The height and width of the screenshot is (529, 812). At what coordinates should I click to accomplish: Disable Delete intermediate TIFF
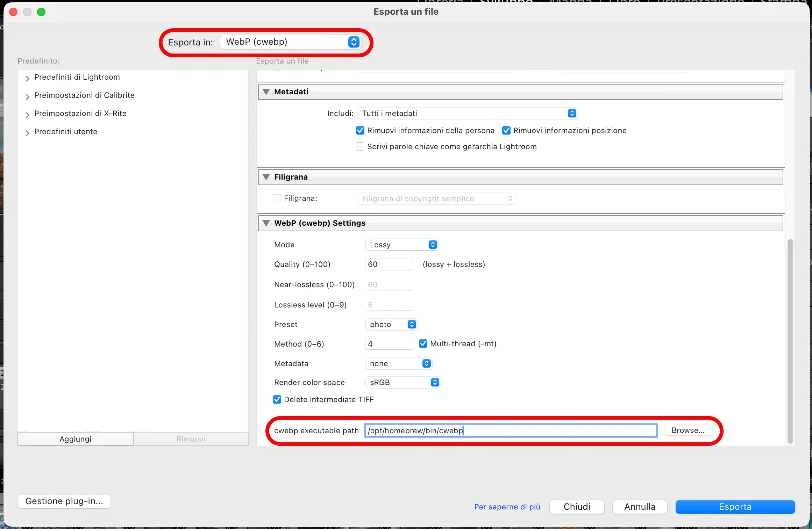coord(277,400)
